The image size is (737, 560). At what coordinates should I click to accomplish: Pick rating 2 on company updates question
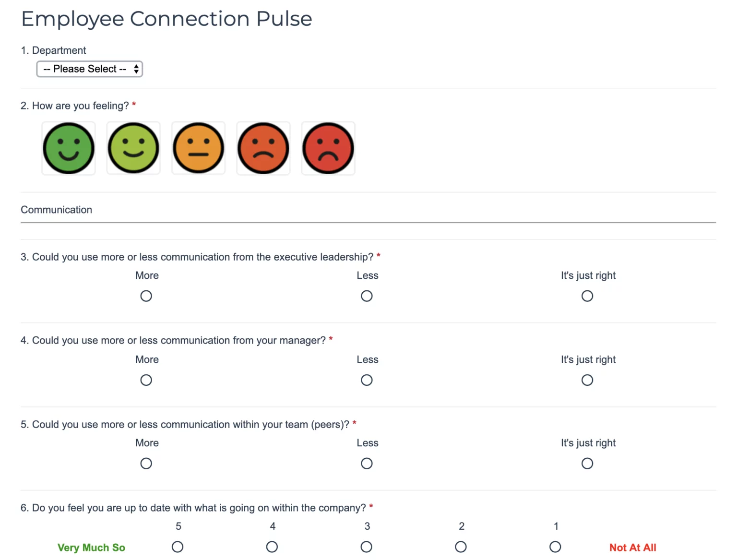coord(461,547)
